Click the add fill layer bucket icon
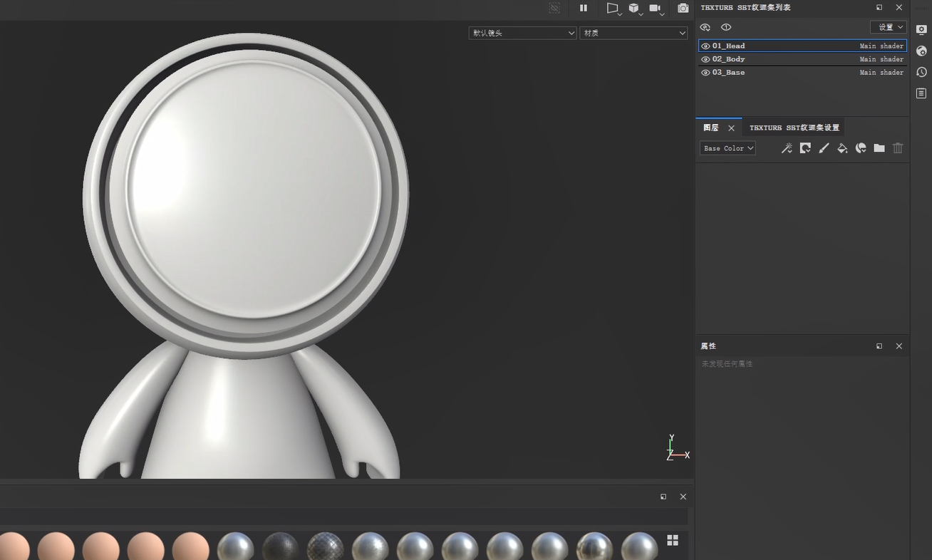 click(x=842, y=148)
